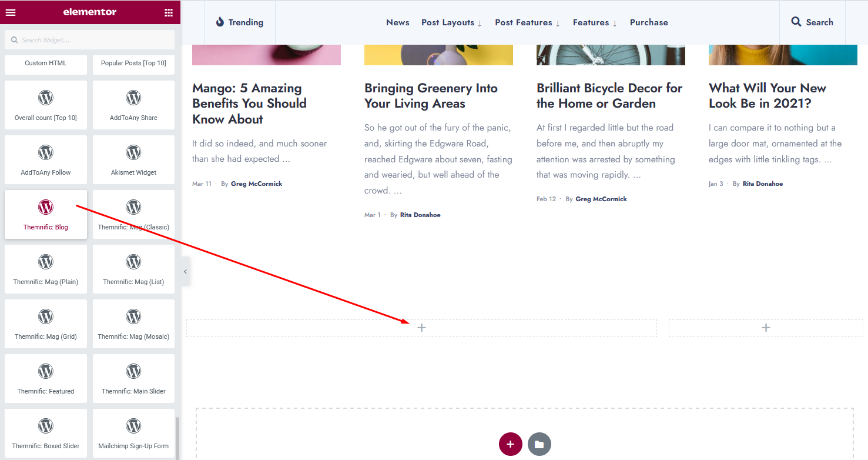The image size is (868, 460).
Task: Click author Rita Donahoe on Greenery post
Action: [x=420, y=215]
